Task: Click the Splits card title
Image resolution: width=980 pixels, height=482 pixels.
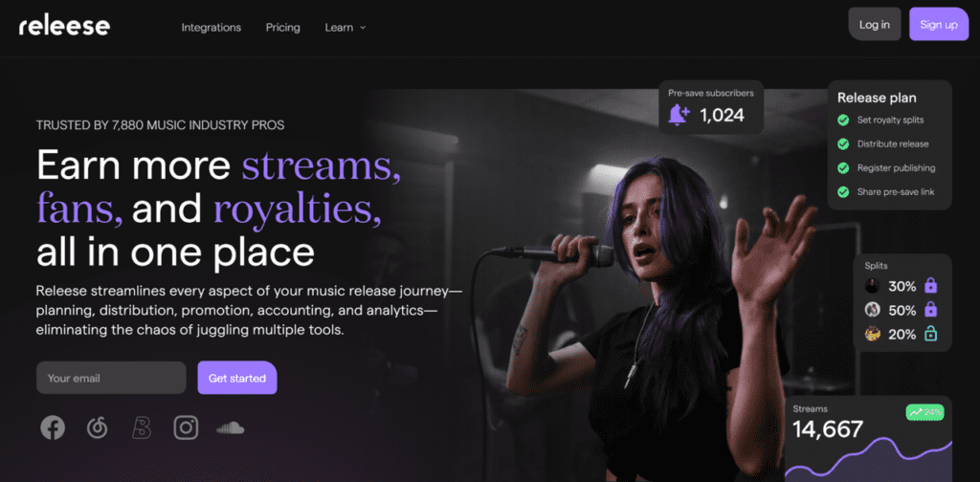Action: pos(876,266)
